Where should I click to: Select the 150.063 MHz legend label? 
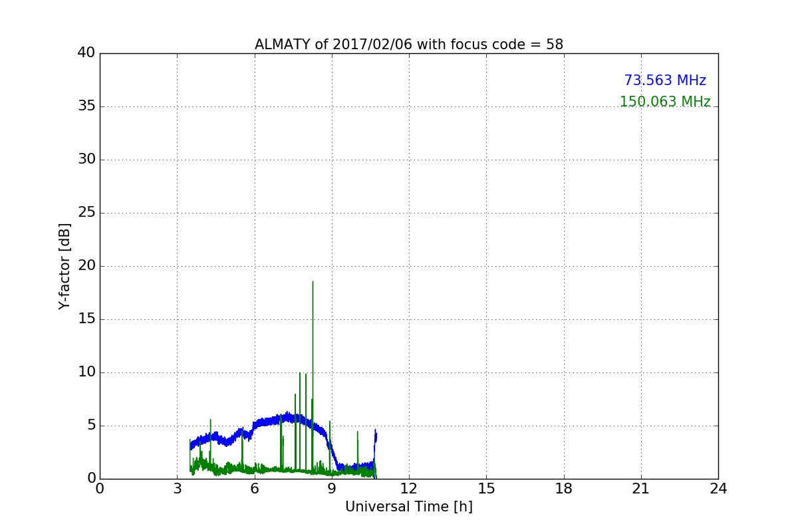pyautogui.click(x=665, y=102)
